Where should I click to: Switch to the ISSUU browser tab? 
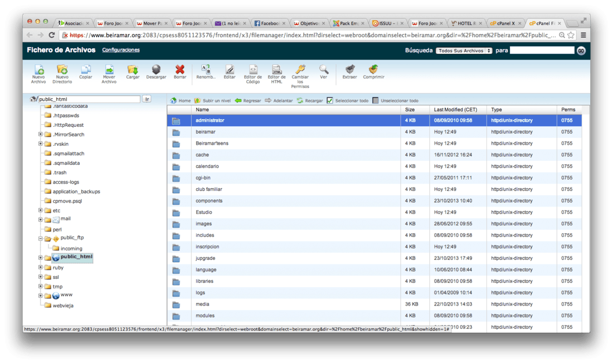pyautogui.click(x=387, y=23)
